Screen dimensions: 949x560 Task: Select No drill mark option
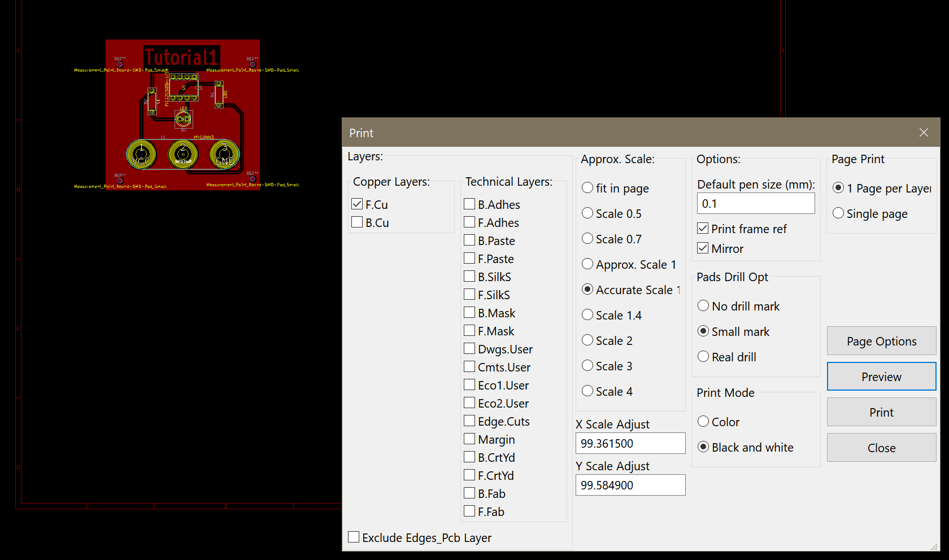click(703, 306)
